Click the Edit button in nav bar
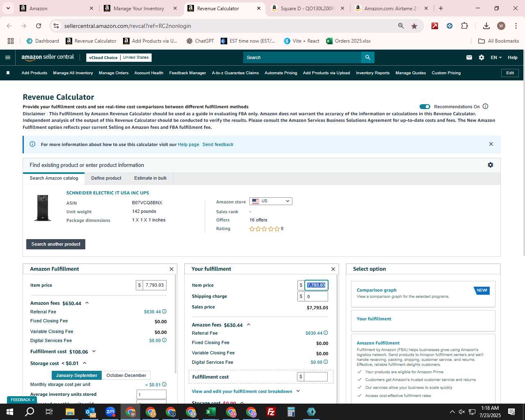This screenshot has height=420, width=525. click(x=510, y=73)
